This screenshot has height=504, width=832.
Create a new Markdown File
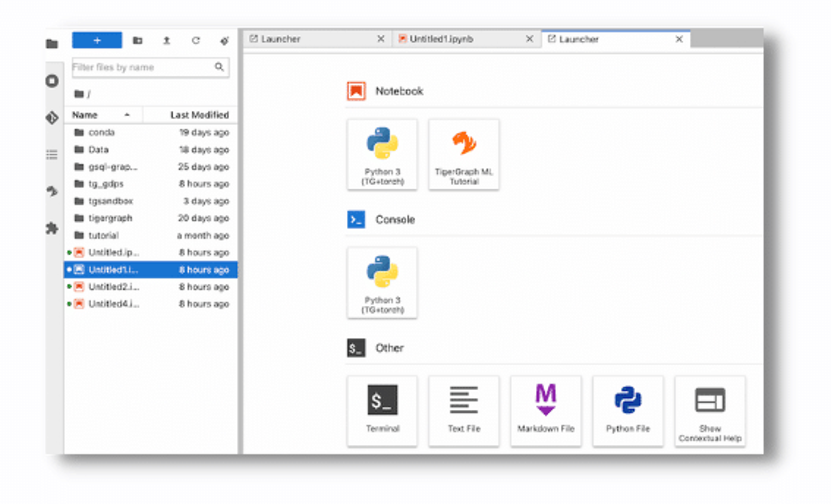546,411
